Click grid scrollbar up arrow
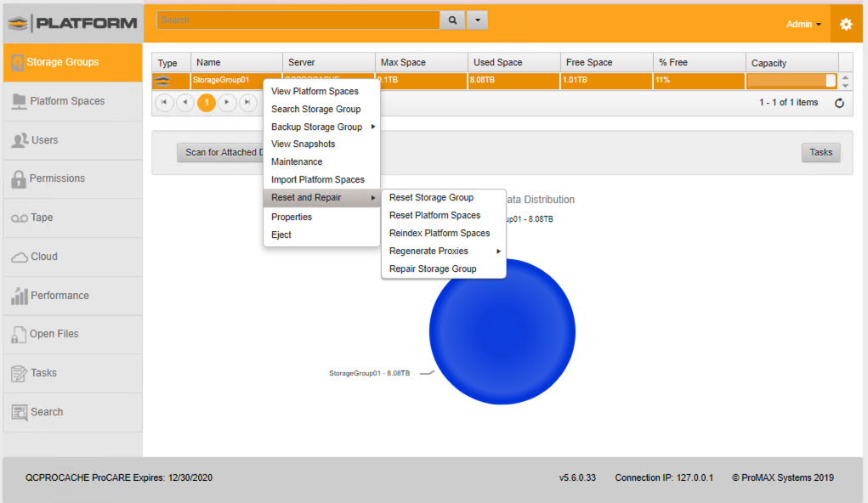868x503 pixels. pyautogui.click(x=845, y=78)
